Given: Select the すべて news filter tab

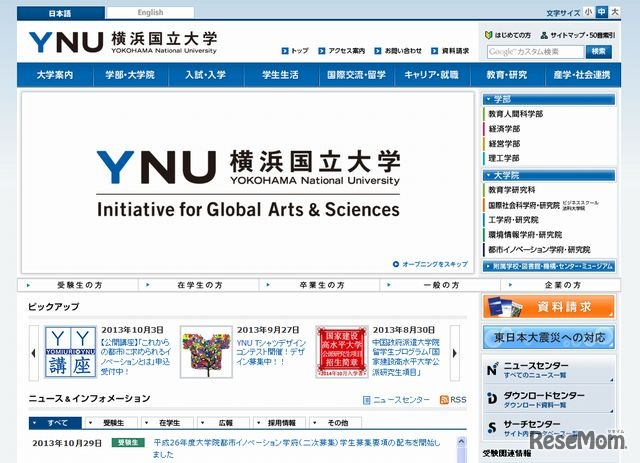Looking at the screenshot, I should [55, 423].
